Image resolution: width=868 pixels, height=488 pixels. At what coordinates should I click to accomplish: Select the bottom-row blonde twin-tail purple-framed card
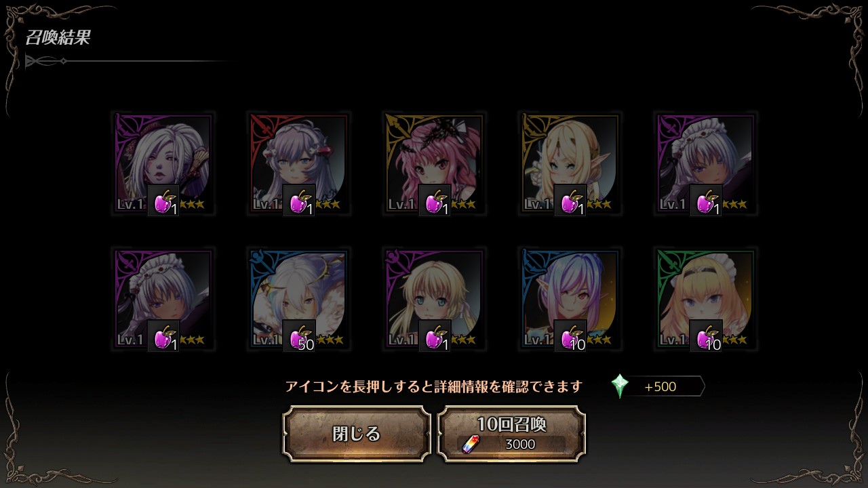[434, 300]
